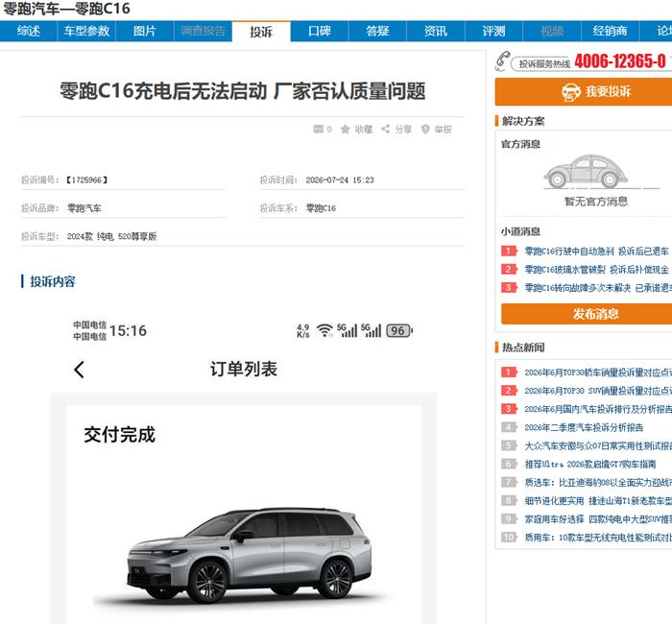
Task: Click the series value 零跑C16
Action: click(321, 208)
